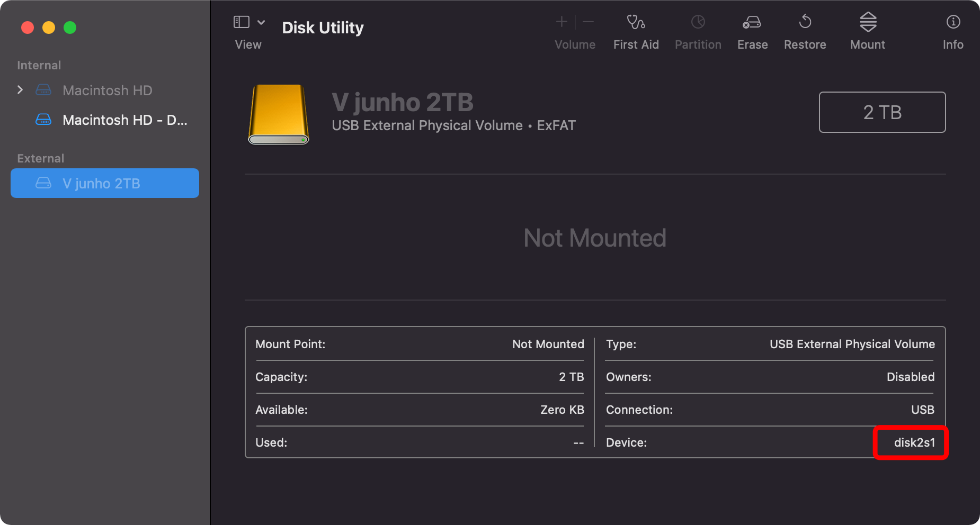The width and height of the screenshot is (980, 525).
Task: Click the Zero KB available value
Action: pos(562,410)
